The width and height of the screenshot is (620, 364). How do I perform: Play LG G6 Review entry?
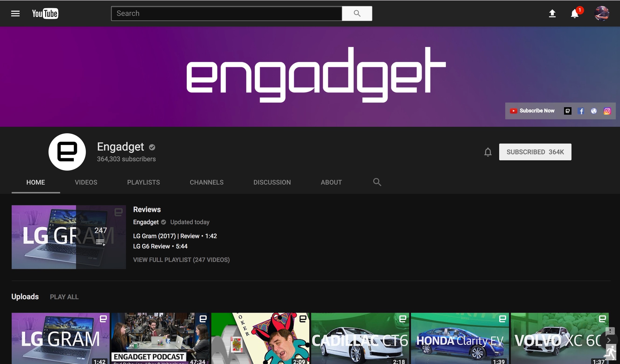(160, 246)
